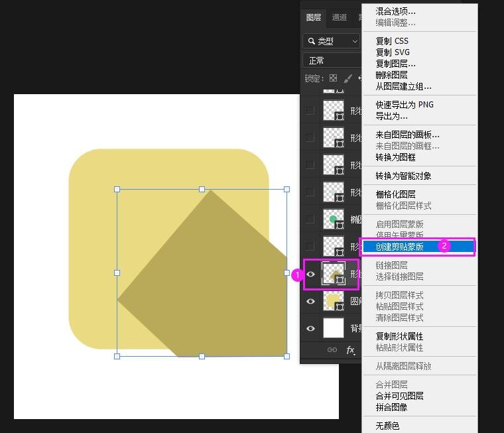Click the link layers chain icon
Screen dimensions: 504x433
(332, 349)
